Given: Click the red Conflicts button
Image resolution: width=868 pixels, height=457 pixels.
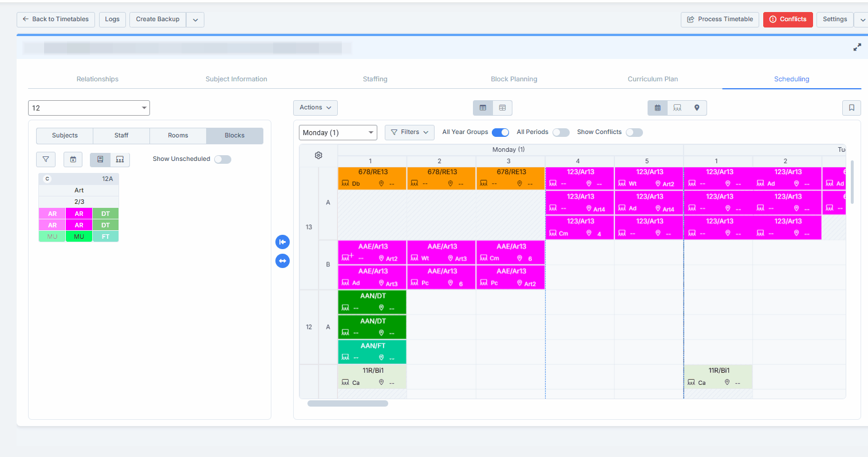Looking at the screenshot, I should pyautogui.click(x=787, y=19).
